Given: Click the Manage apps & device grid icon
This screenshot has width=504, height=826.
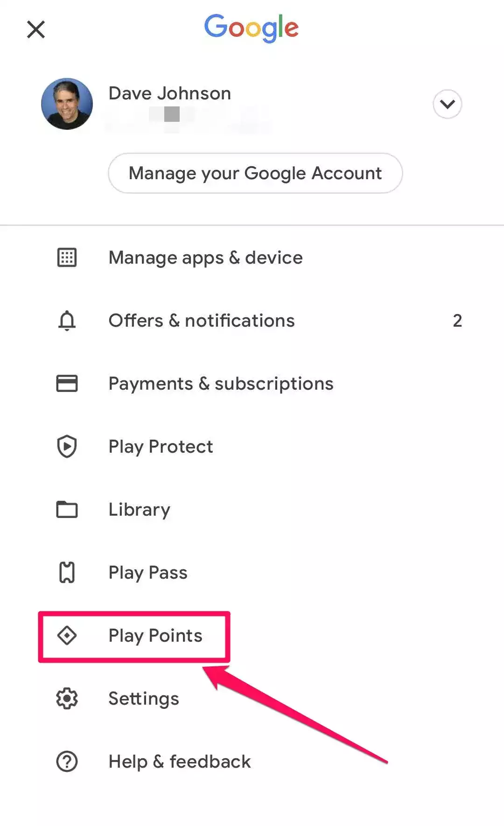Looking at the screenshot, I should [x=67, y=258].
